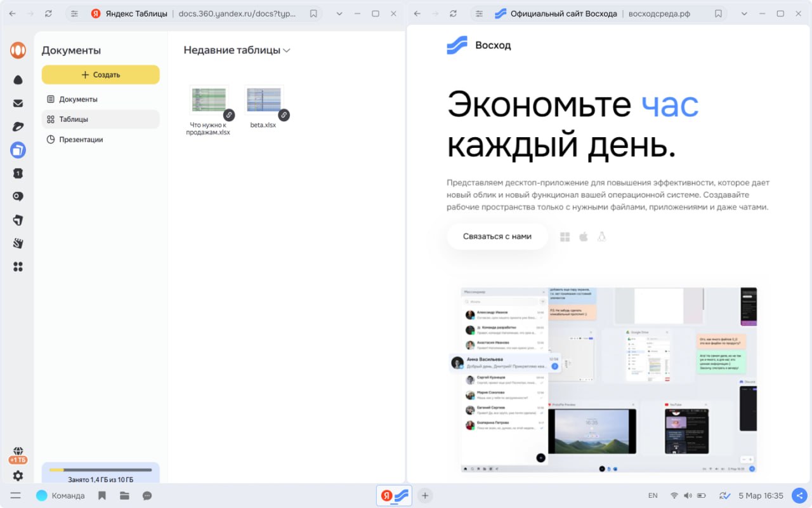Click the Связаться с нами button
Image resolution: width=812 pixels, height=508 pixels.
tap(497, 236)
